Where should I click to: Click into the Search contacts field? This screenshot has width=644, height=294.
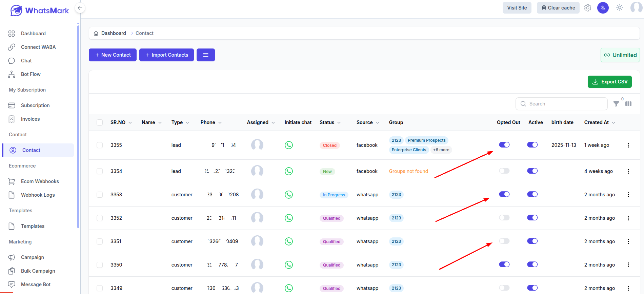click(562, 104)
